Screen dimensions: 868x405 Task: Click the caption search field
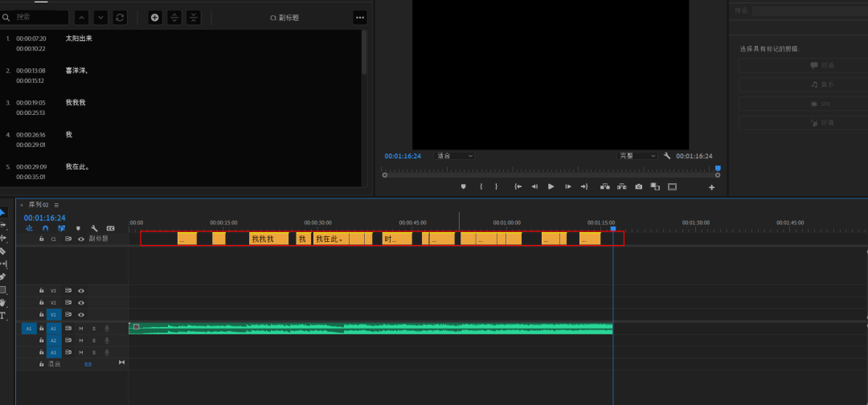[35, 18]
